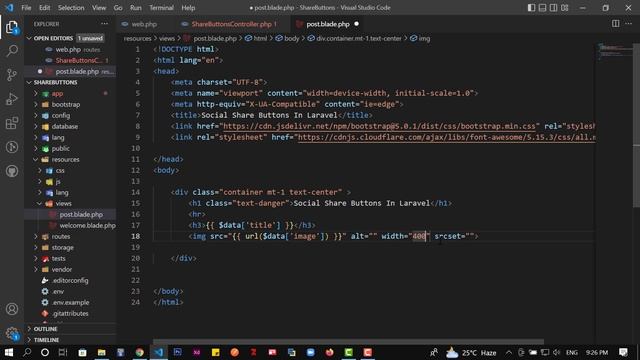Collapse the SHAREBUTTONS project section
Image resolution: width=640 pixels, height=360 pixels.
point(29,82)
